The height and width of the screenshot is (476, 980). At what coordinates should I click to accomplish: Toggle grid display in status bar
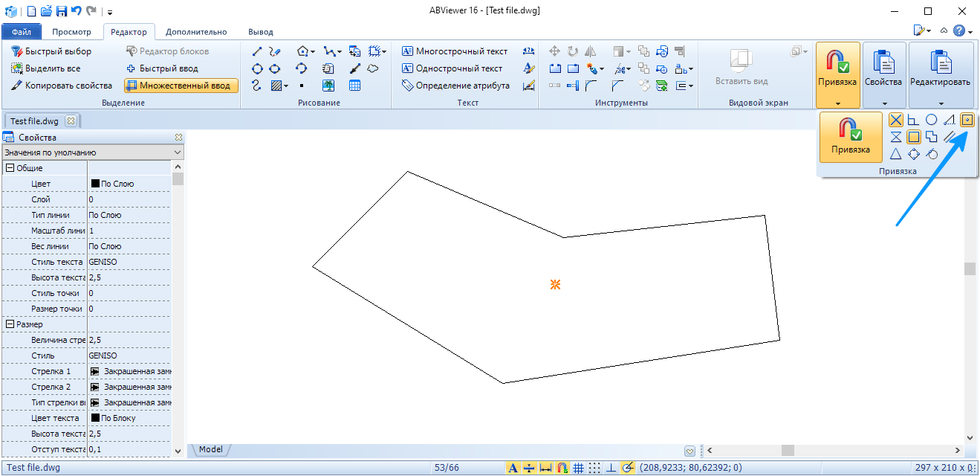tap(578, 468)
